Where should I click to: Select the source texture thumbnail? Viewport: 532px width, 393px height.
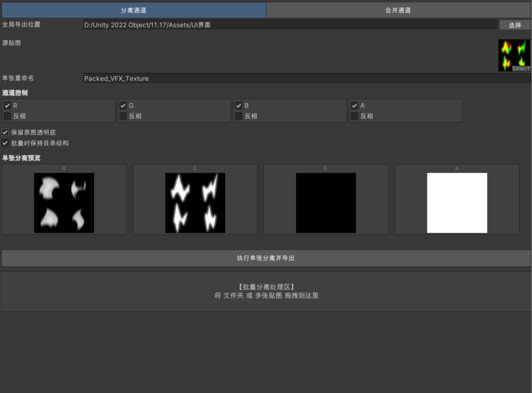514,55
